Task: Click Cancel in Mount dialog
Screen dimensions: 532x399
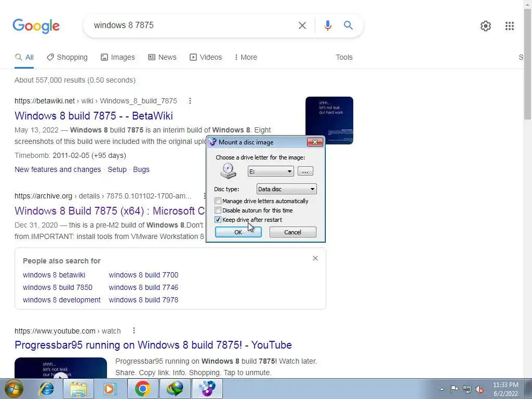Action: pyautogui.click(x=292, y=232)
